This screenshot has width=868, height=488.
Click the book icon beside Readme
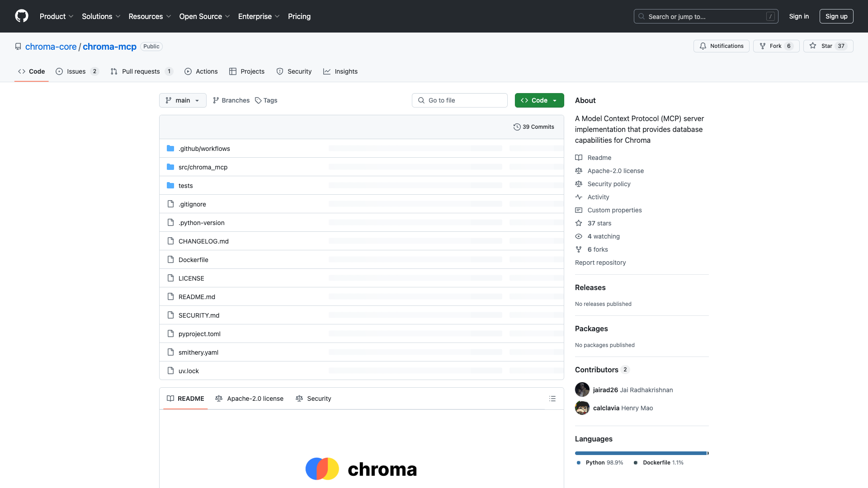tap(579, 157)
